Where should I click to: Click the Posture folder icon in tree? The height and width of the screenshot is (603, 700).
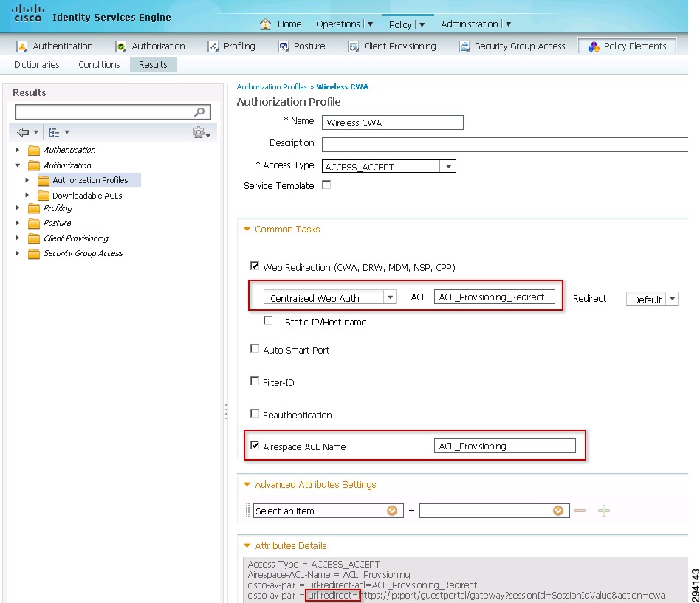34,223
